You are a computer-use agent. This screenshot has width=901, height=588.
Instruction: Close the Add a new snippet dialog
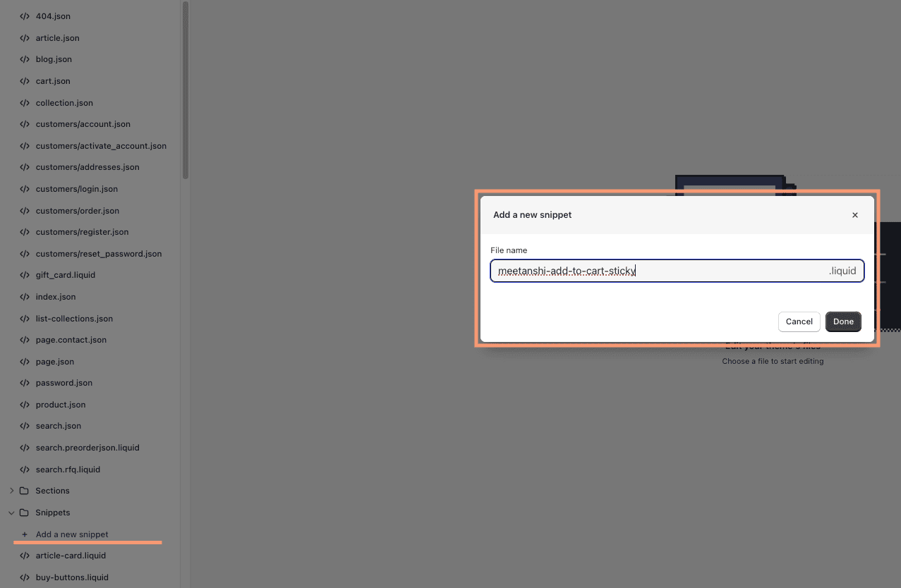(x=854, y=214)
